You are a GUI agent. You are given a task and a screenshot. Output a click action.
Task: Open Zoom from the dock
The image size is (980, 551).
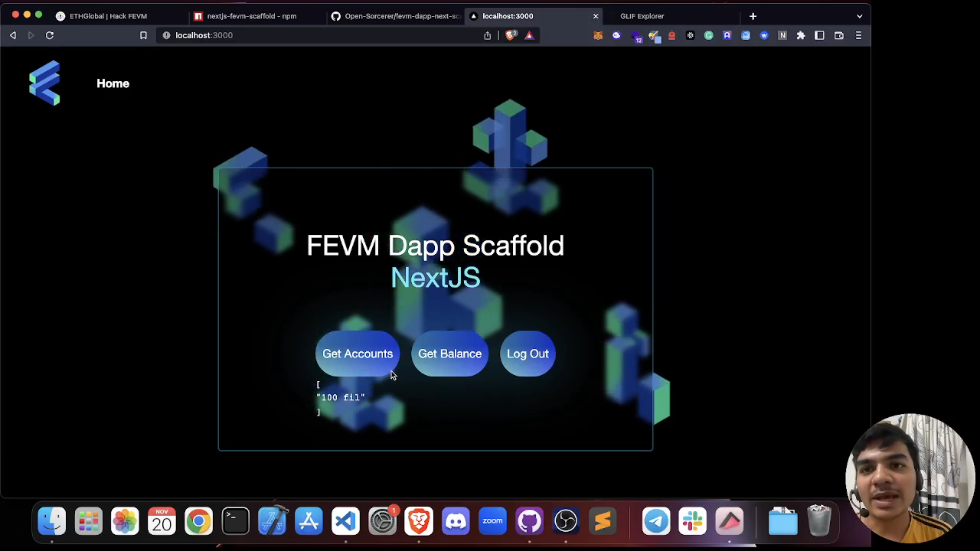[492, 521]
